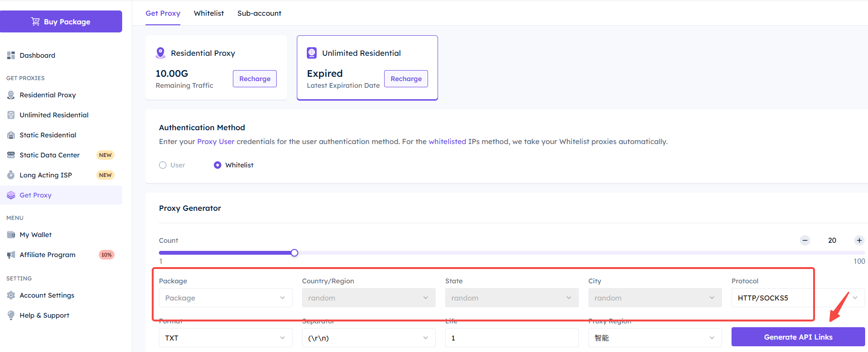Image resolution: width=868 pixels, height=352 pixels.
Task: Click the Static Residential sidebar icon
Action: 11,135
